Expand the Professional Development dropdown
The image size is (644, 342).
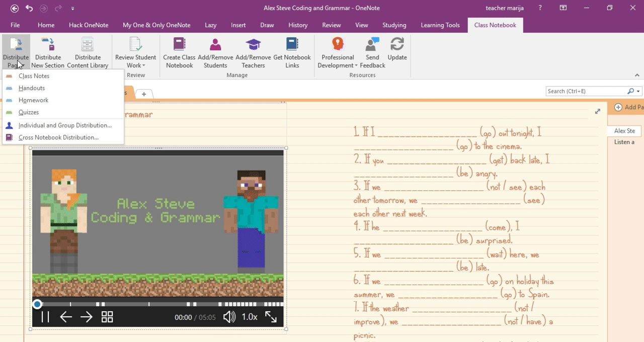point(356,65)
